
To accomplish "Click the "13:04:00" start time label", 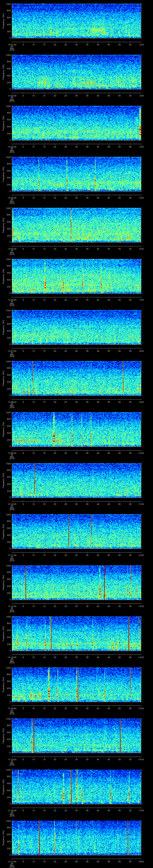I will click(x=12, y=197).
